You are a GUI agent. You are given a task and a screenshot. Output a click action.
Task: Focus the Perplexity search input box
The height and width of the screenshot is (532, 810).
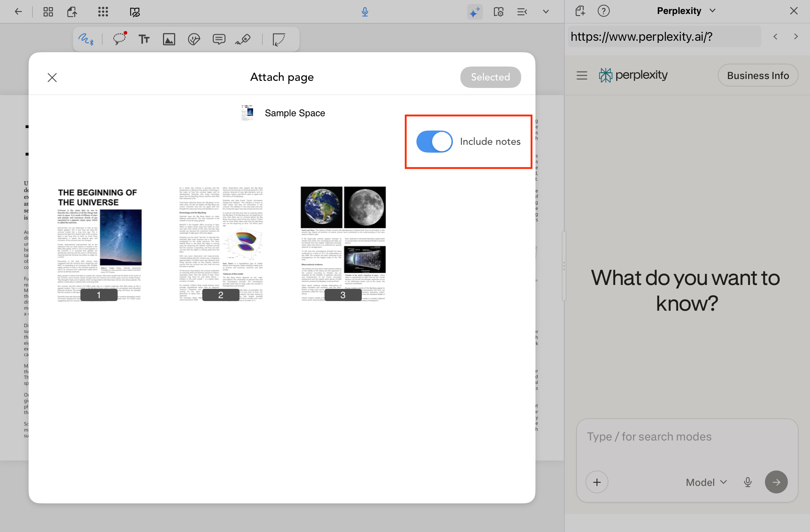(687, 437)
